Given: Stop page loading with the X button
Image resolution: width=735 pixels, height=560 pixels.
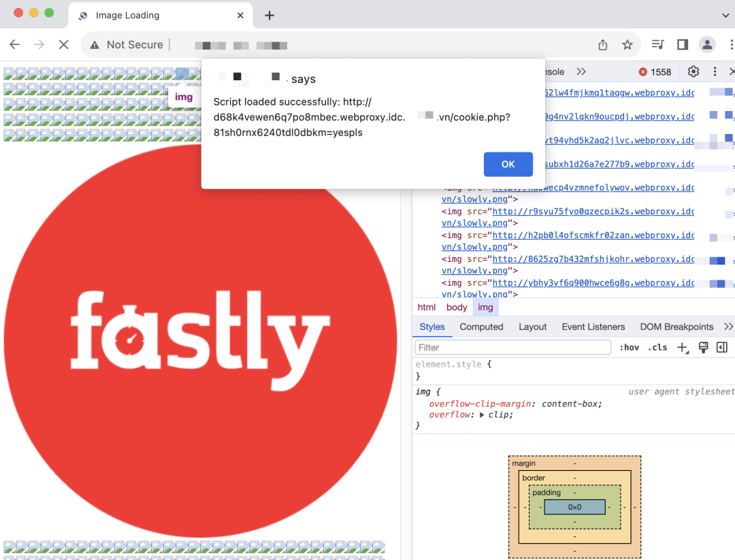Looking at the screenshot, I should click(x=64, y=44).
